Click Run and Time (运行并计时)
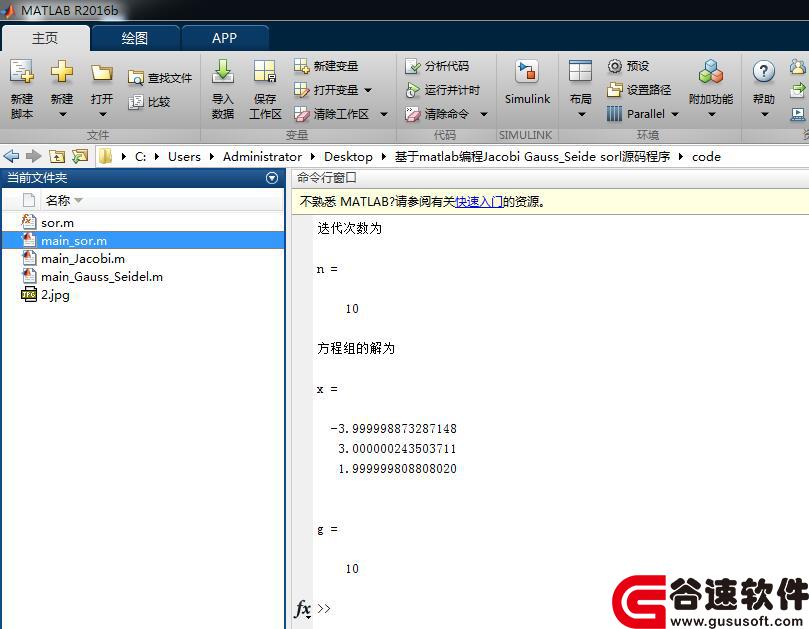 click(x=443, y=90)
